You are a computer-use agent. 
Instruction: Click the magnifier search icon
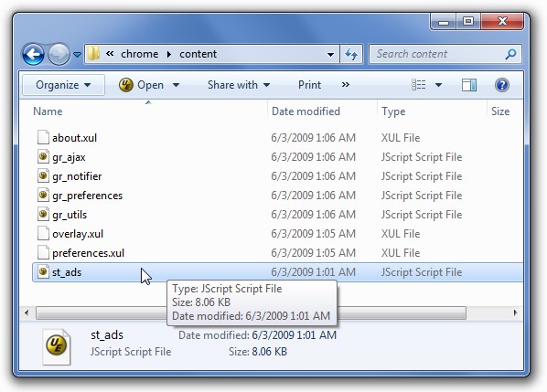click(x=511, y=54)
